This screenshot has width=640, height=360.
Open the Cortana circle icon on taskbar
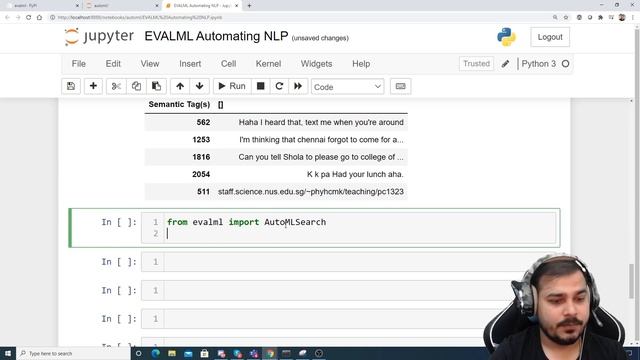139,353
